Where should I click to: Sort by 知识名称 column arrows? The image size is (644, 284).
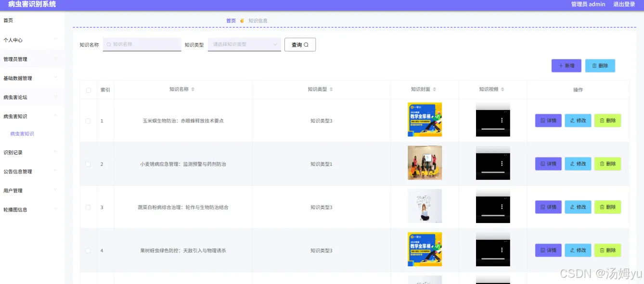tap(193, 89)
